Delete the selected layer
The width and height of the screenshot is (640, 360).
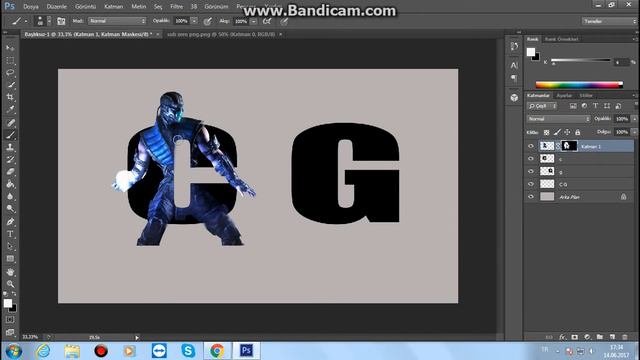[x=625, y=337]
